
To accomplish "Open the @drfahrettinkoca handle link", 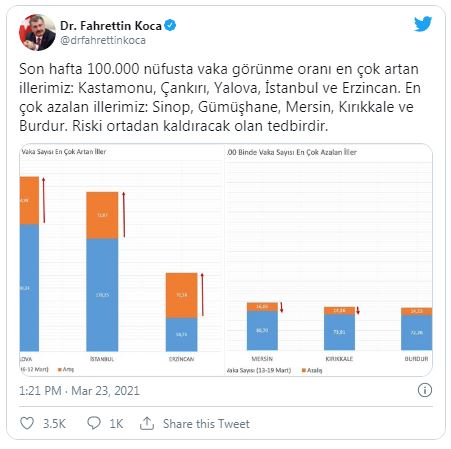I will 103,40.
